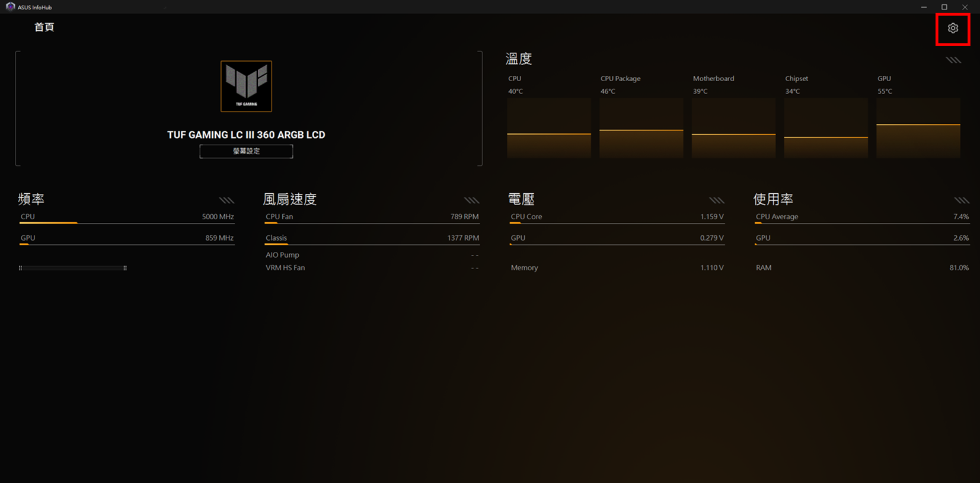Click the "VRM HS Fan" row label
Viewport: 980px width, 483px height.
[285, 268]
